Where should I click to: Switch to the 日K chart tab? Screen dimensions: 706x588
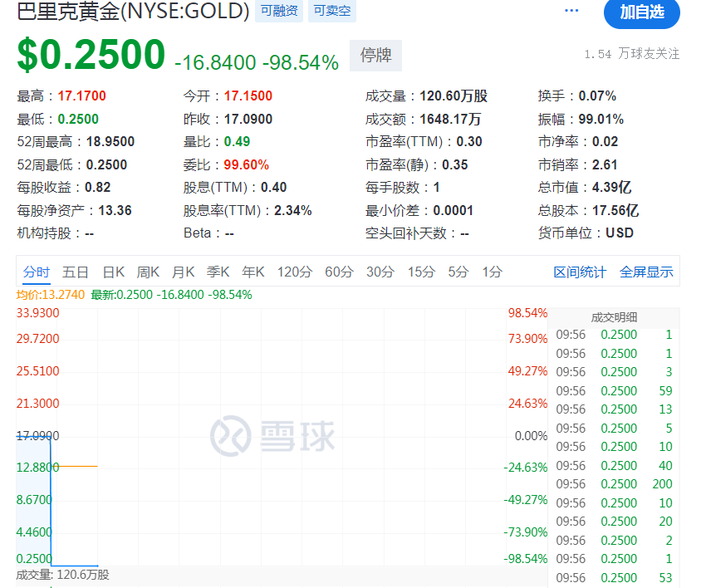coord(114,272)
